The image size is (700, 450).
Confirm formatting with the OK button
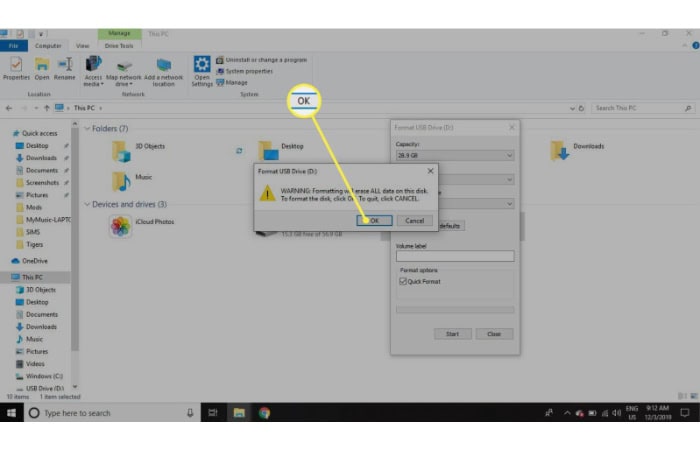click(375, 221)
